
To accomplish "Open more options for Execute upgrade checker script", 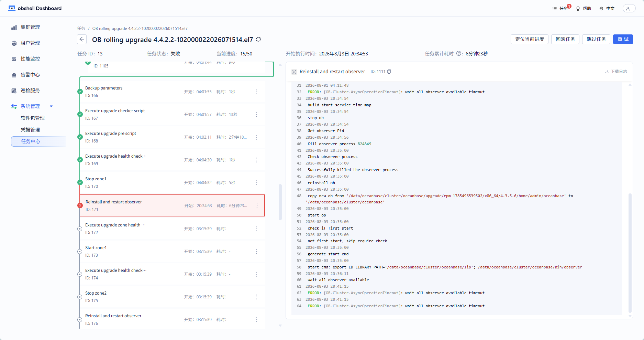I will [x=257, y=115].
